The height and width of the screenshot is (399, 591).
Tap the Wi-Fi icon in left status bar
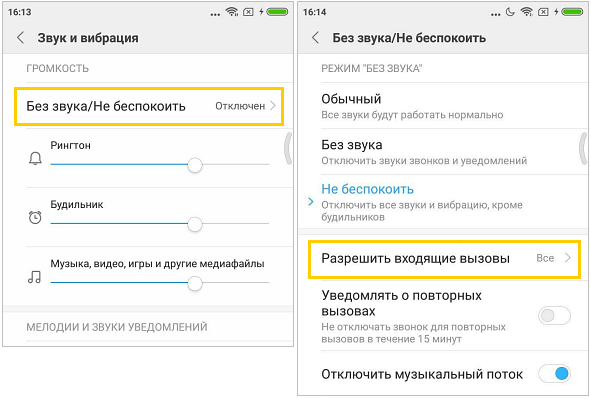231,12
